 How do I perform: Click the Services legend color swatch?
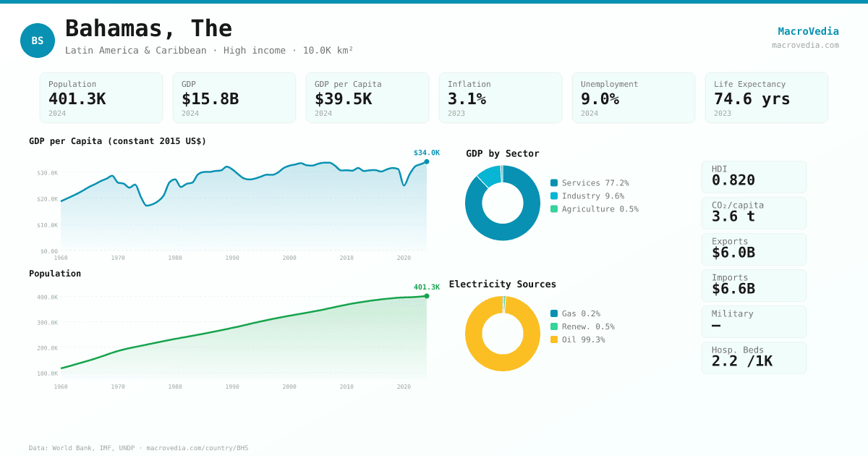[x=554, y=183]
